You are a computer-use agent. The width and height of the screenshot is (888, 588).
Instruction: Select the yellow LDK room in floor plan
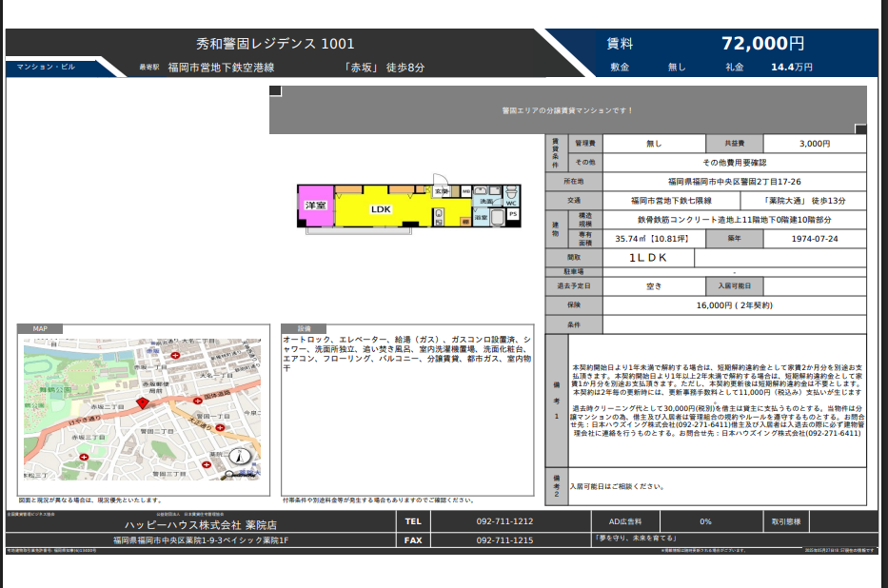pos(381,209)
